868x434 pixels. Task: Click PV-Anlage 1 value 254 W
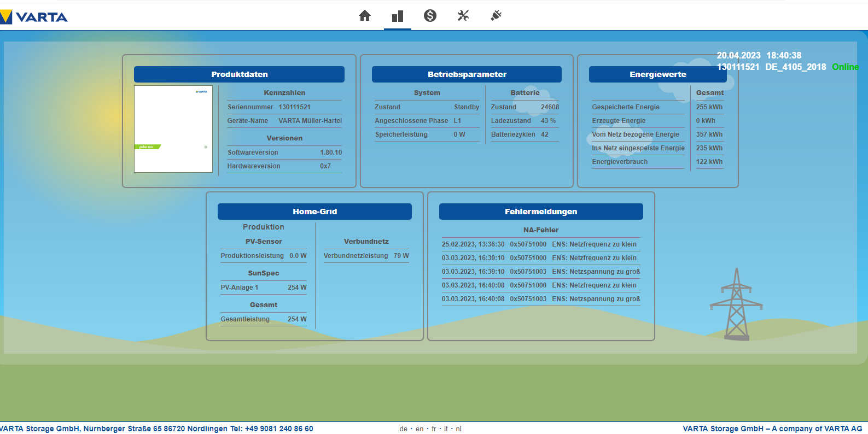tap(297, 288)
